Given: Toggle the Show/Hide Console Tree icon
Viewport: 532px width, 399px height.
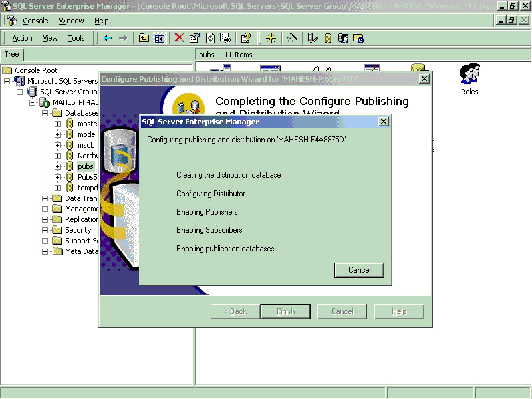Looking at the screenshot, I should tap(159, 38).
